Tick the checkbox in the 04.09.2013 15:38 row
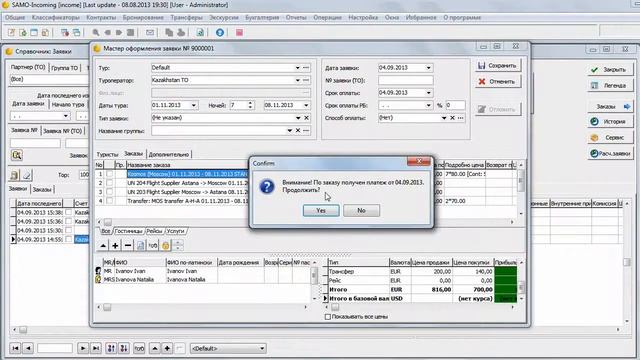This screenshot has height=360, width=640. [x=69, y=212]
